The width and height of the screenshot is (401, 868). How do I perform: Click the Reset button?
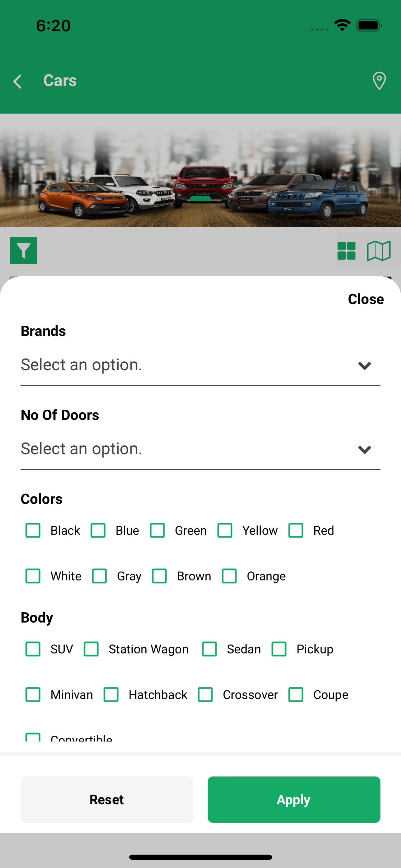[x=107, y=799]
